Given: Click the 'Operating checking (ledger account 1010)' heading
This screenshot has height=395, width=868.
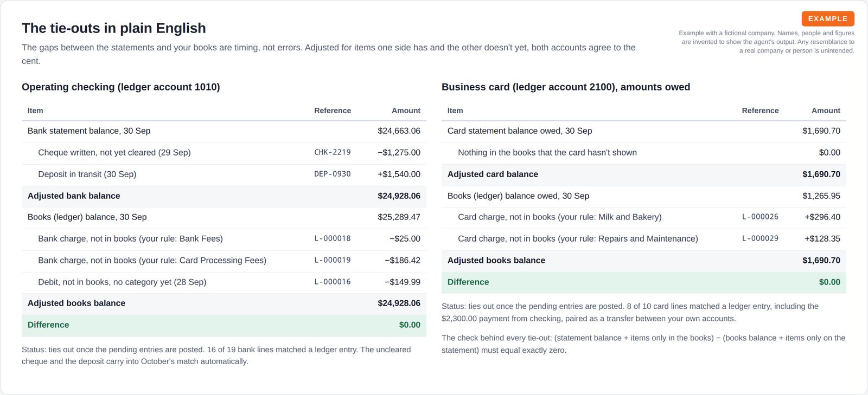Looking at the screenshot, I should [x=121, y=87].
